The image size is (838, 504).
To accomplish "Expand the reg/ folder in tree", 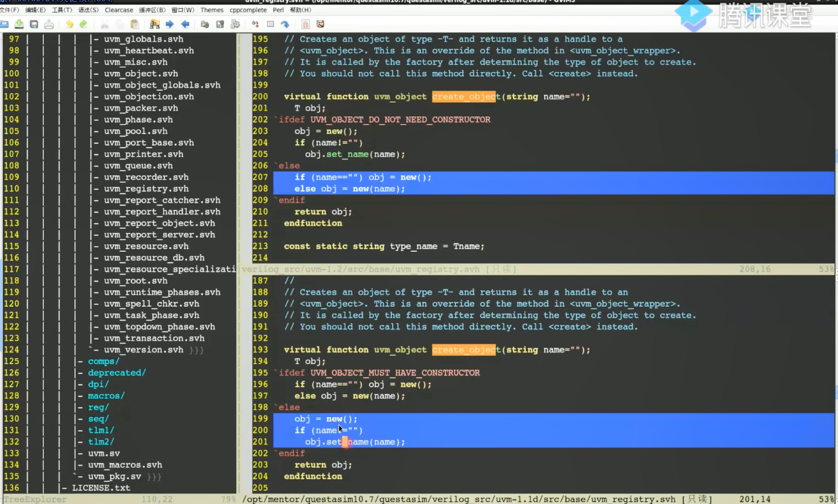I will coord(98,407).
